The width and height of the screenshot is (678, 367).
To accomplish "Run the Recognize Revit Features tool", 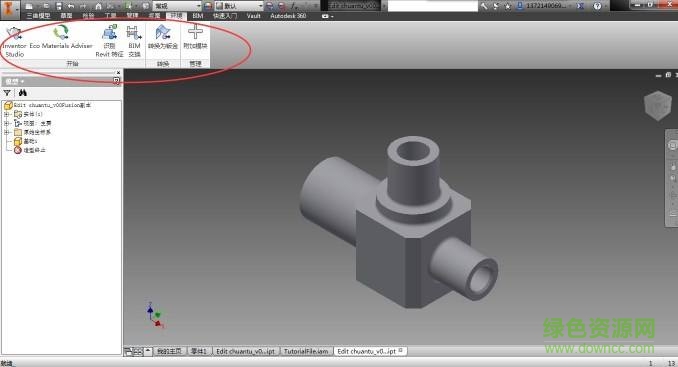I will (x=109, y=41).
